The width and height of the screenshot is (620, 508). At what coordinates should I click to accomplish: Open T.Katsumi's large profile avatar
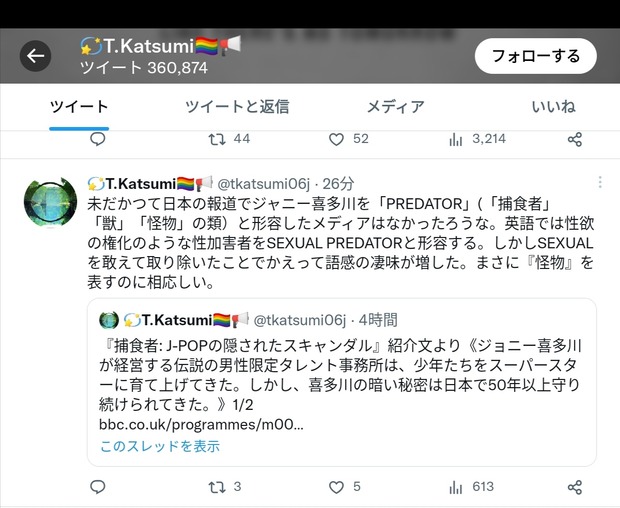50,202
